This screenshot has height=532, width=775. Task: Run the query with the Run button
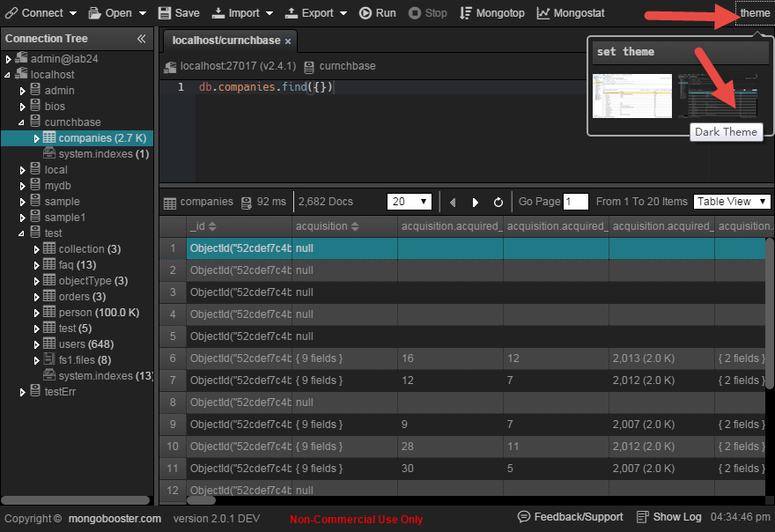[378, 13]
